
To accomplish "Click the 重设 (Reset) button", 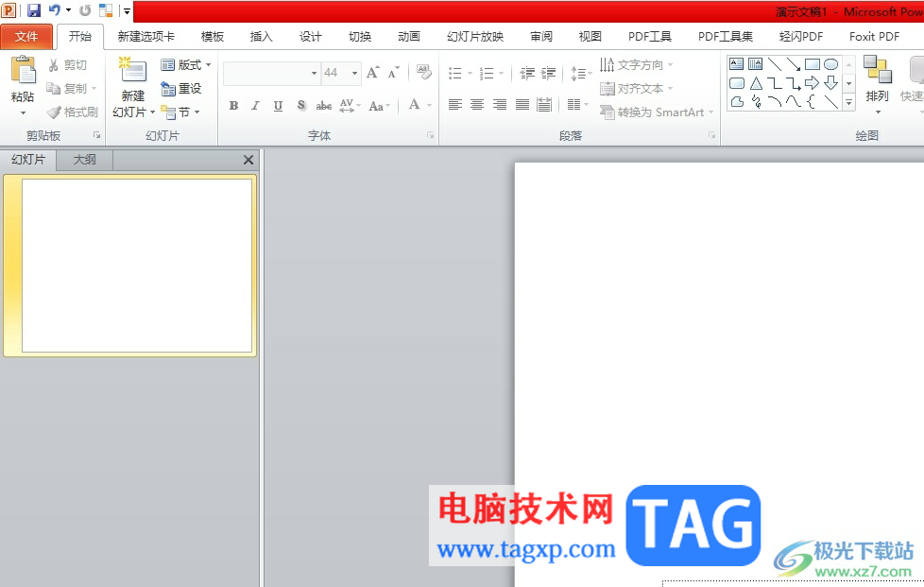I will (181, 89).
